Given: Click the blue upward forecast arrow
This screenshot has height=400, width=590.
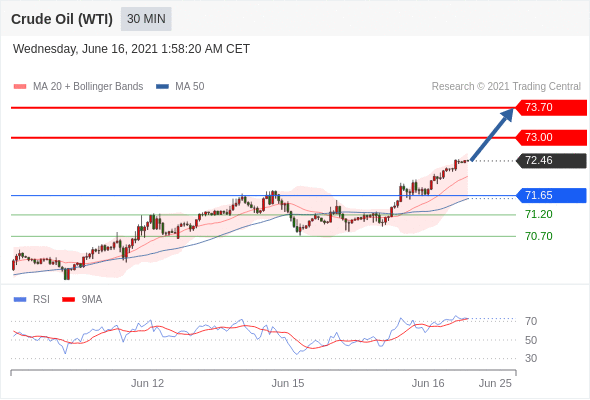Looking at the screenshot, I should 492,135.
